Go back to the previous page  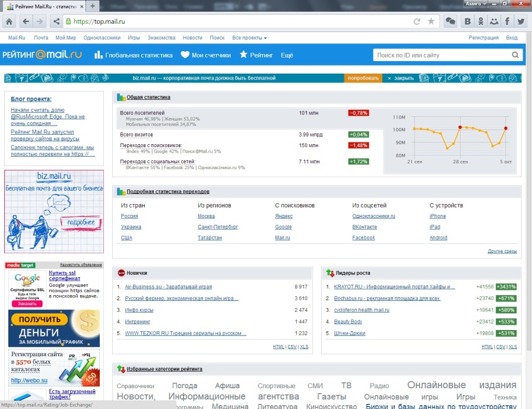(x=26, y=21)
